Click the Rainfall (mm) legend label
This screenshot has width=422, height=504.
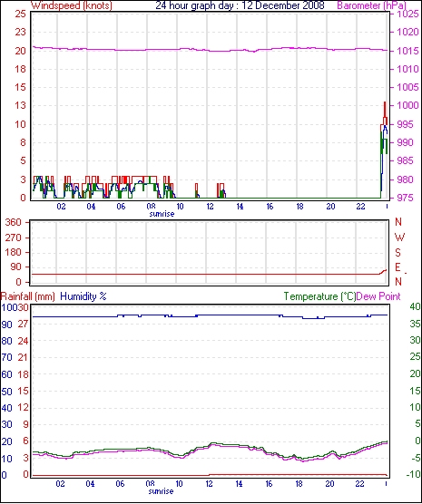pos(28,296)
